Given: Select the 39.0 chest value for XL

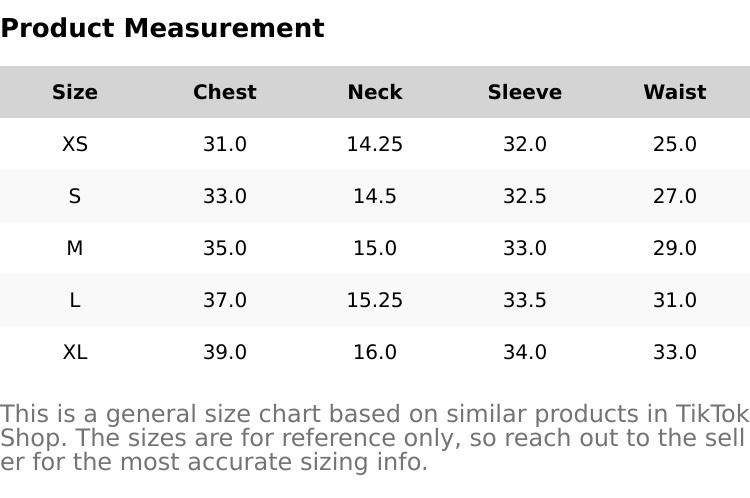Looking at the screenshot, I should [225, 352].
